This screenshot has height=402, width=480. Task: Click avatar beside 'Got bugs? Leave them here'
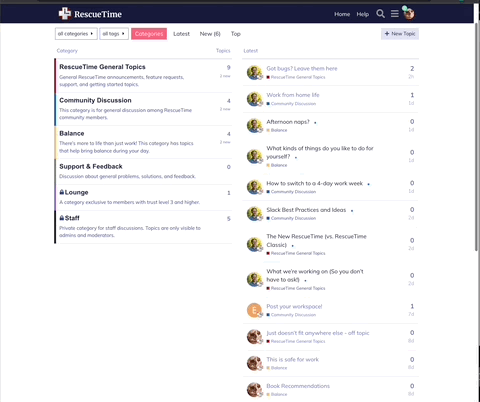pyautogui.click(x=255, y=73)
